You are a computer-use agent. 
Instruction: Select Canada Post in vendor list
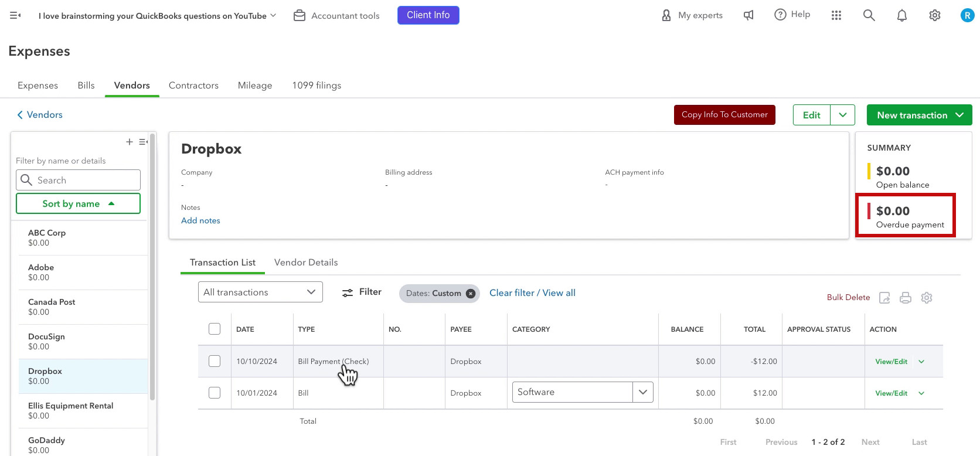(83, 307)
